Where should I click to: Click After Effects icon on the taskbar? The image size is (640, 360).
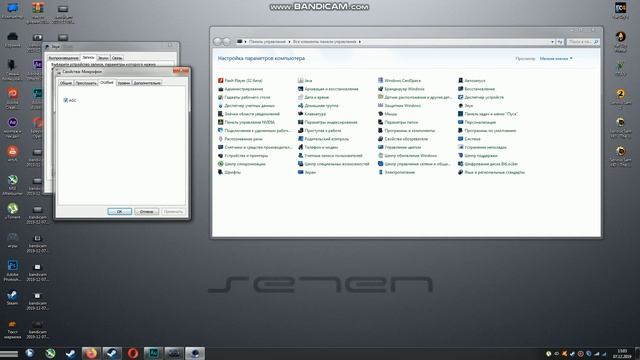(x=153, y=353)
